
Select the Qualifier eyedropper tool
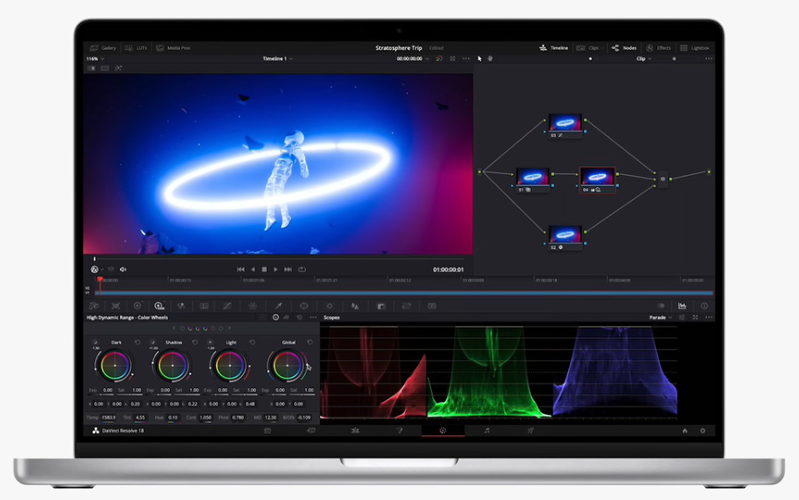point(279,306)
